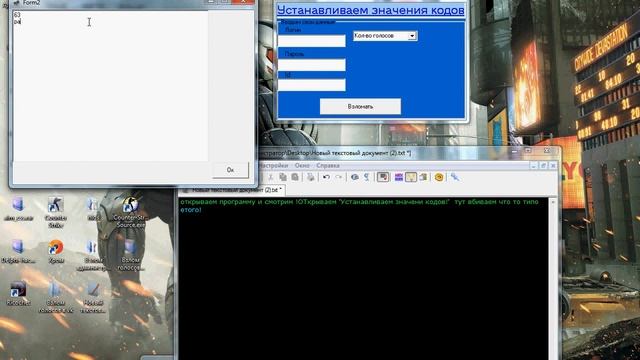The width and height of the screenshot is (640, 360).
Task: Open the Окно menu in the text editor
Action: coord(302,166)
